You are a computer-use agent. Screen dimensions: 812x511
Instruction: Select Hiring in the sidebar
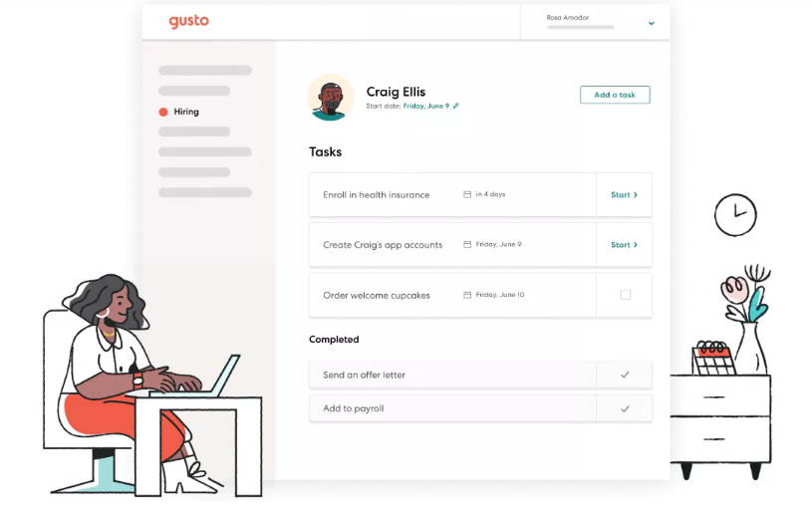(186, 112)
